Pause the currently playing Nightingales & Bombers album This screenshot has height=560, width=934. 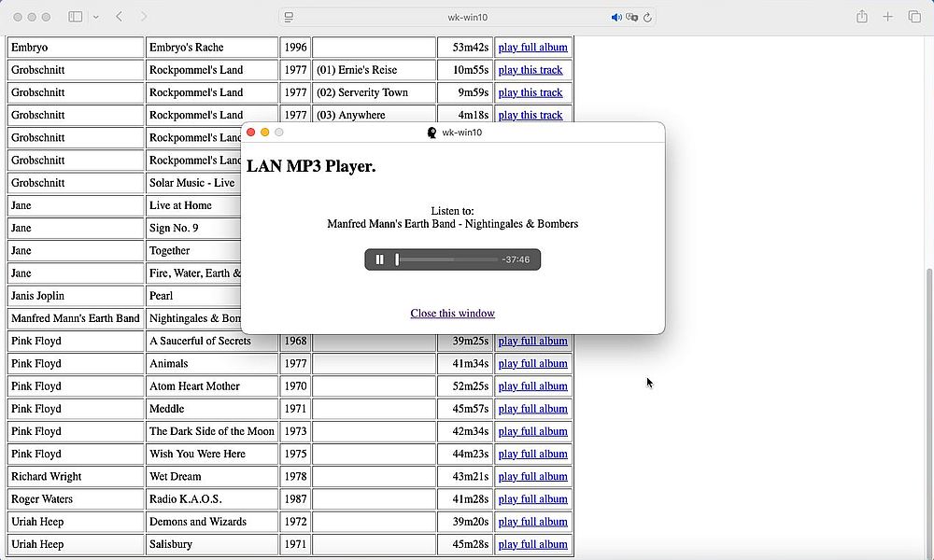380,259
